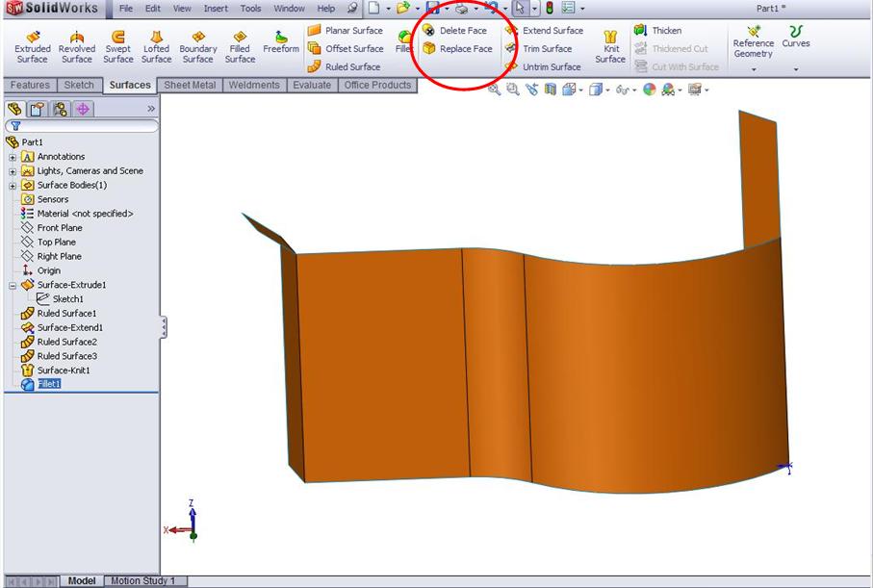Image resolution: width=873 pixels, height=588 pixels.
Task: Click the Delete Face command
Action: tap(454, 30)
